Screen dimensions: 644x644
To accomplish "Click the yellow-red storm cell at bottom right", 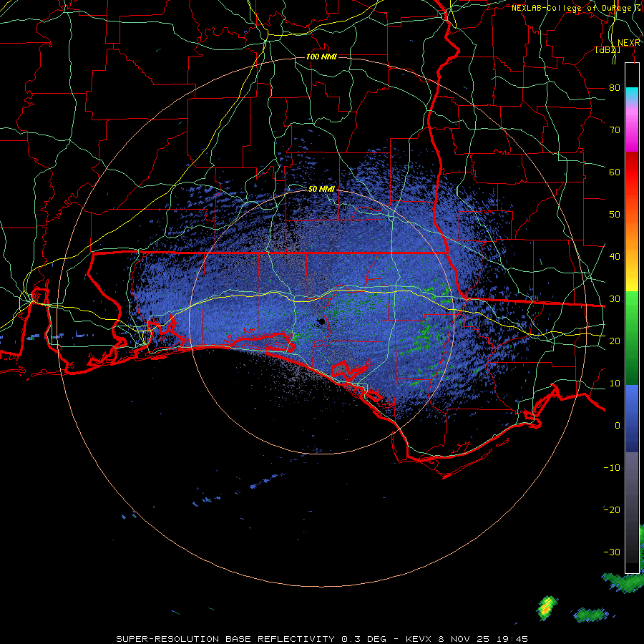I will [x=547, y=607].
